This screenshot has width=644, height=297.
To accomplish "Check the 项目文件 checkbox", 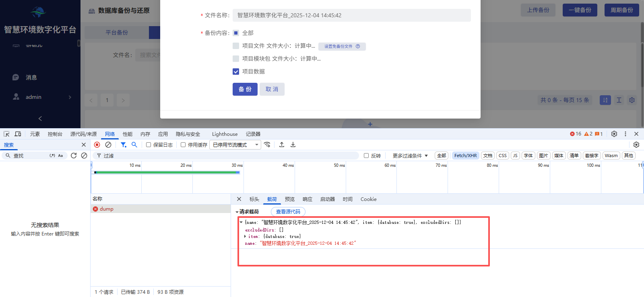I will point(236,46).
